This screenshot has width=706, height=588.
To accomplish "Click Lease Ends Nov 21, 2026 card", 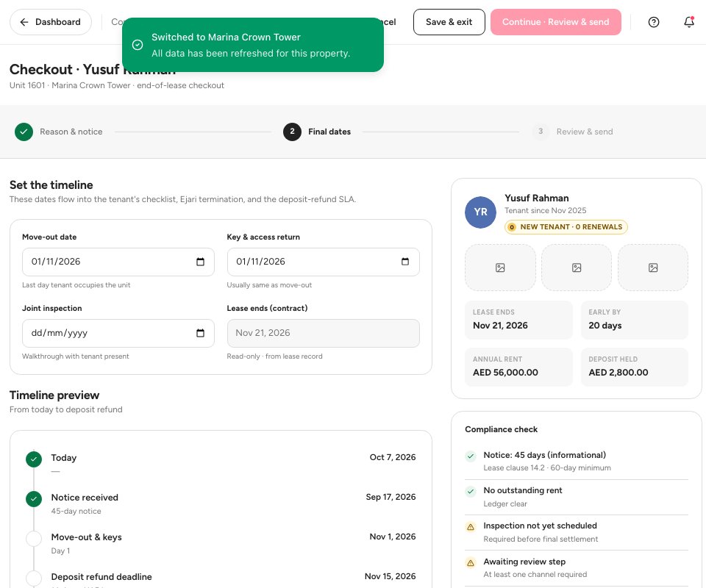I will [518, 320].
